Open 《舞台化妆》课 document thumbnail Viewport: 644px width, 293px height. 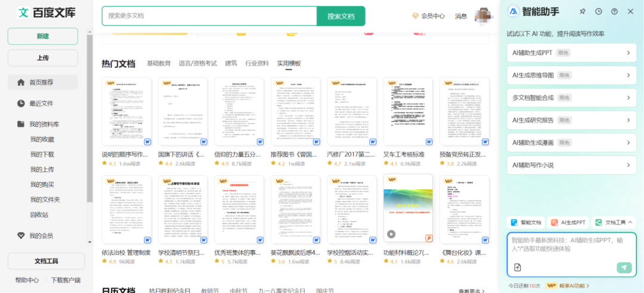coord(464,209)
